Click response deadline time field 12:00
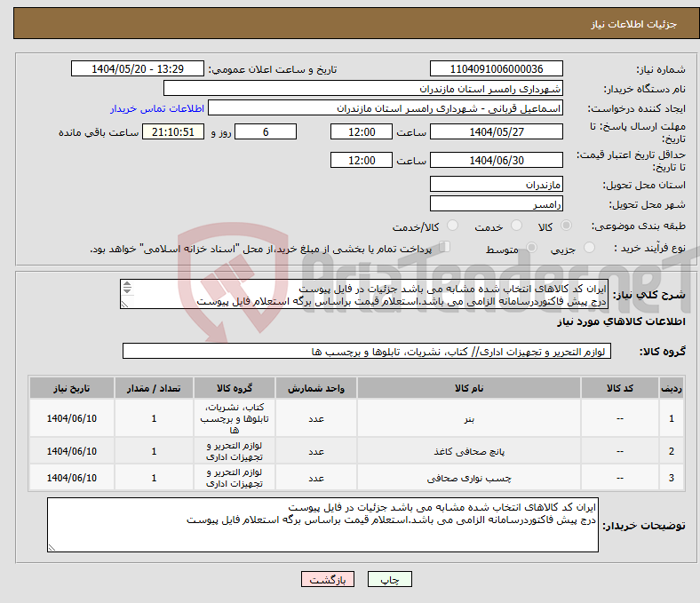700x603 pixels. [x=362, y=131]
